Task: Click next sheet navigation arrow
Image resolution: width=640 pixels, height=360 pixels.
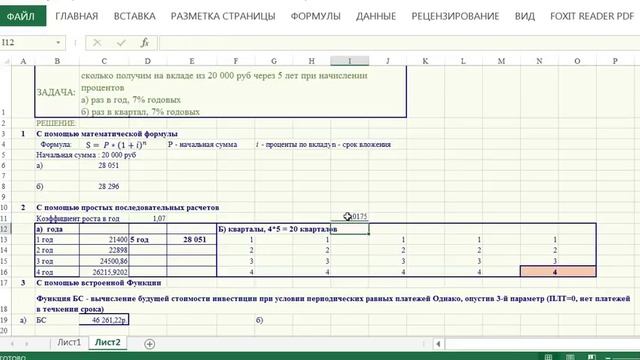Action: click(27, 344)
